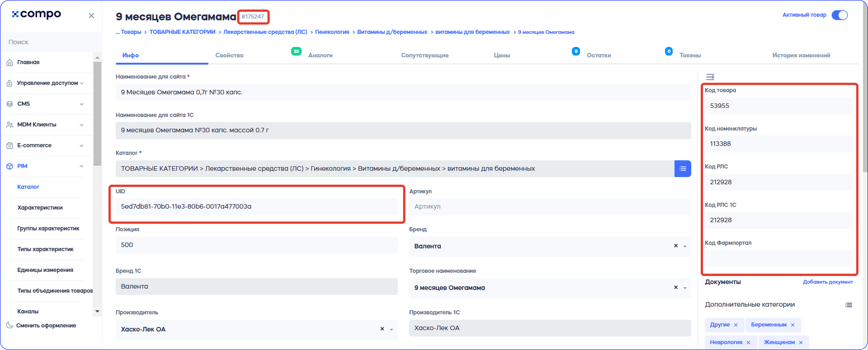Open Каталог in PIM submenu
868x350 pixels.
pos(28,187)
